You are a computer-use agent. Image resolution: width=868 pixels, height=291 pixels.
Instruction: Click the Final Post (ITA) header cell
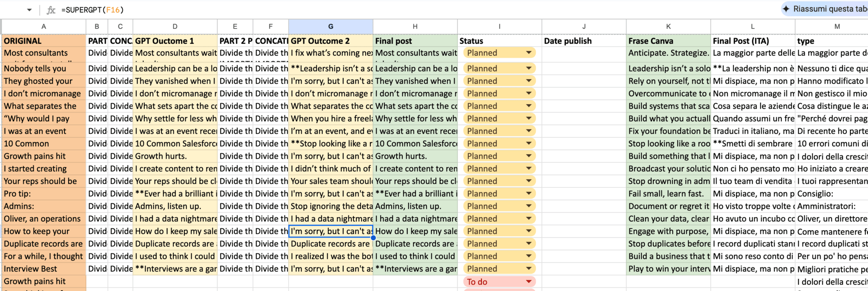pyautogui.click(x=753, y=41)
